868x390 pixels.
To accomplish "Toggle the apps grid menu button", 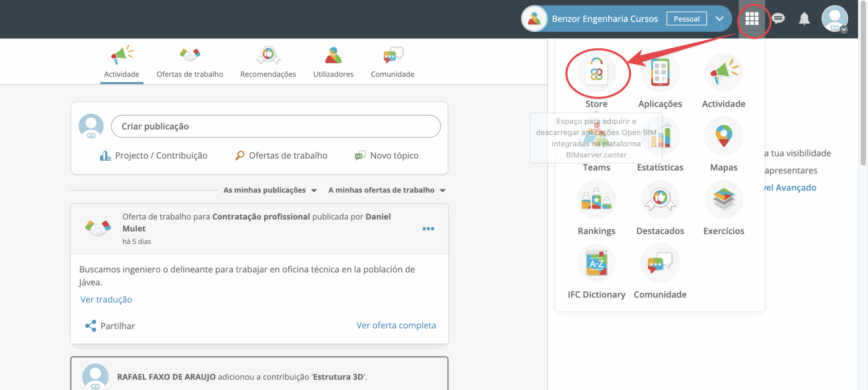I will pos(752,19).
